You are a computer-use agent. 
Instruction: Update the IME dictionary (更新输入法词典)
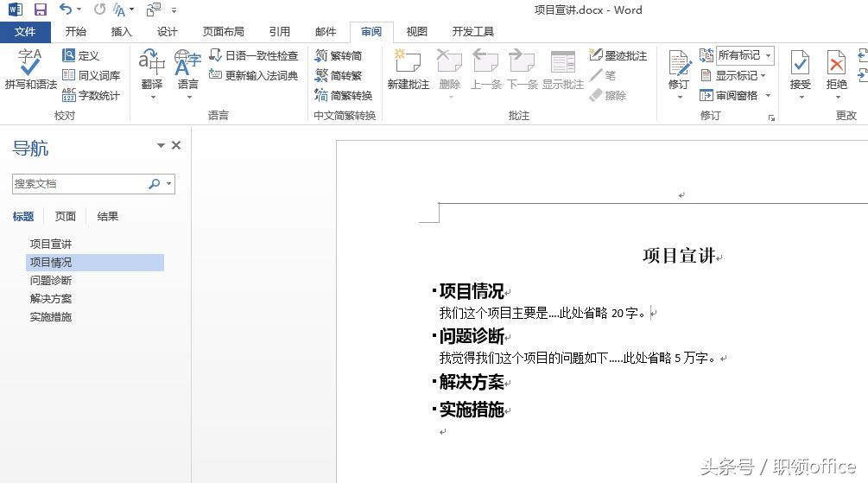pos(254,75)
